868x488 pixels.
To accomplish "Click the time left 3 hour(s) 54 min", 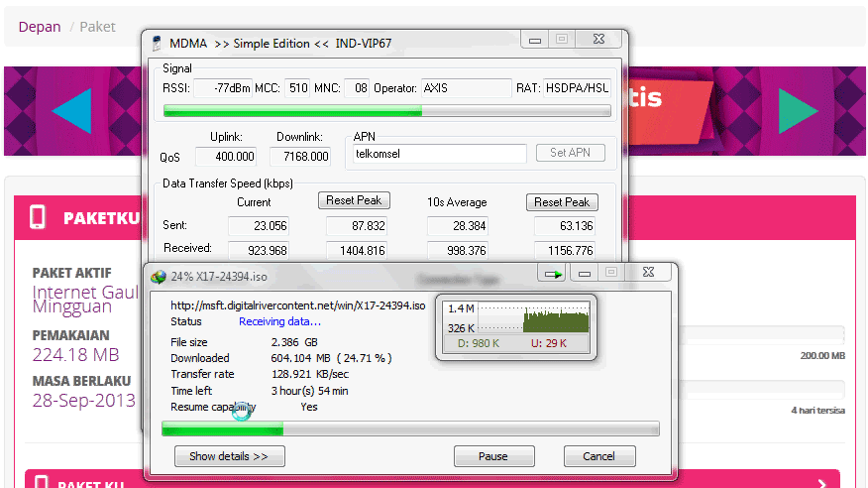I will pyautogui.click(x=309, y=391).
